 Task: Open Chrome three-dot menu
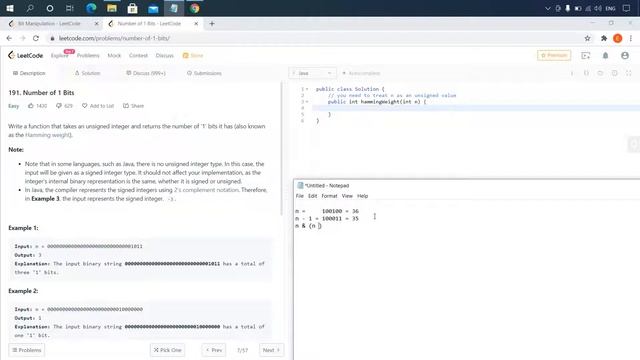pyautogui.click(x=631, y=38)
